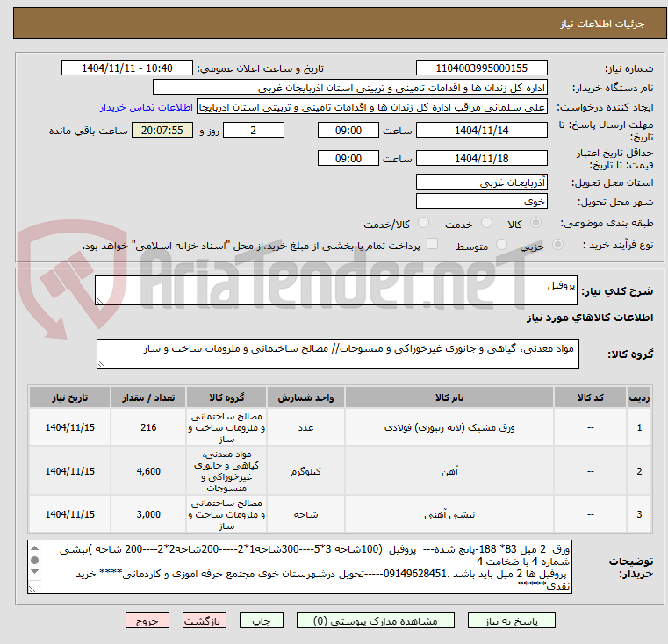Click unit cell عدد
The width and height of the screenshot is (668, 644).
pyautogui.click(x=305, y=427)
